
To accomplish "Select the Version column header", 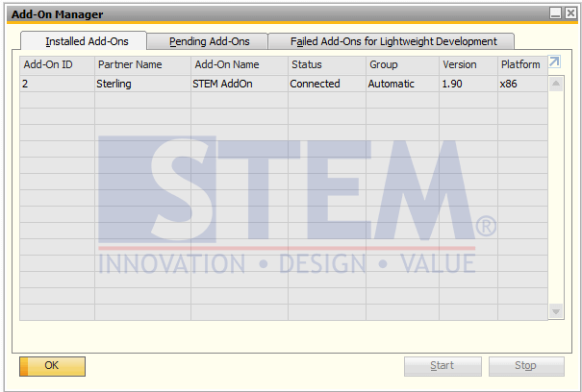I will (468, 65).
